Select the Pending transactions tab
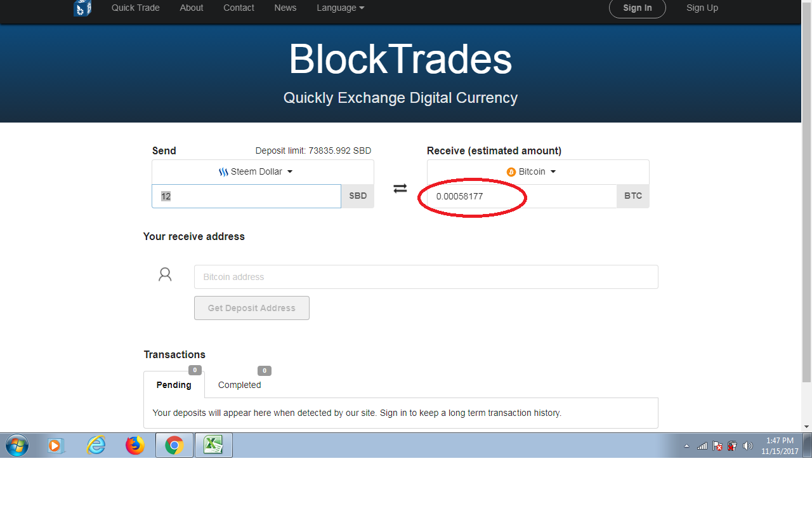 tap(174, 385)
